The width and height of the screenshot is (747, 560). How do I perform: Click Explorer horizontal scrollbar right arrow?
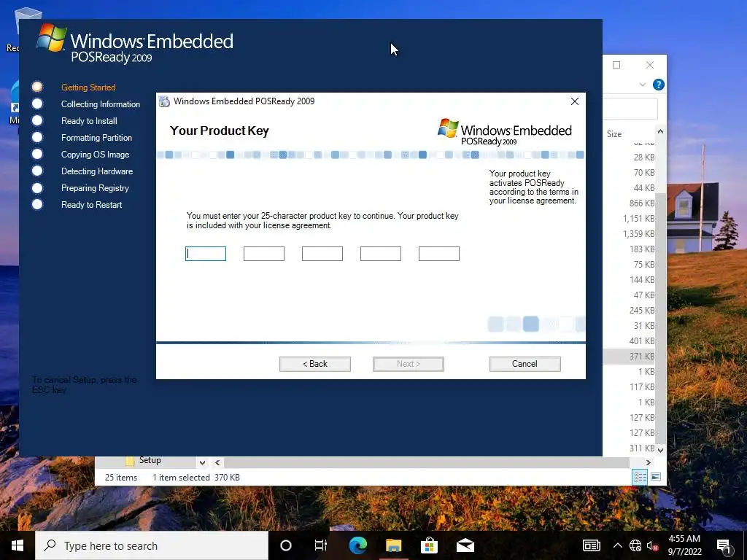coord(648,462)
